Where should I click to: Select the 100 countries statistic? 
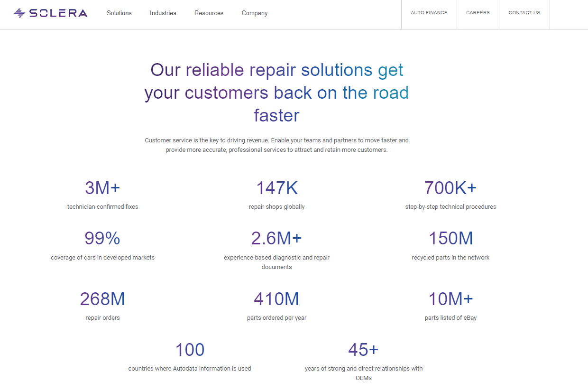click(190, 350)
